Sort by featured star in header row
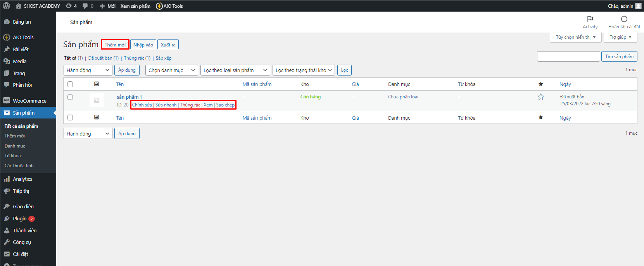 (541, 84)
